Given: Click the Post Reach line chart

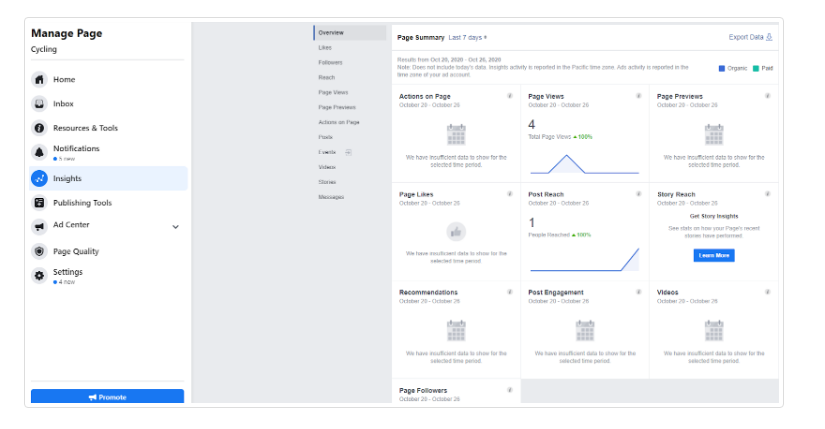Looking at the screenshot, I should pos(585,260).
